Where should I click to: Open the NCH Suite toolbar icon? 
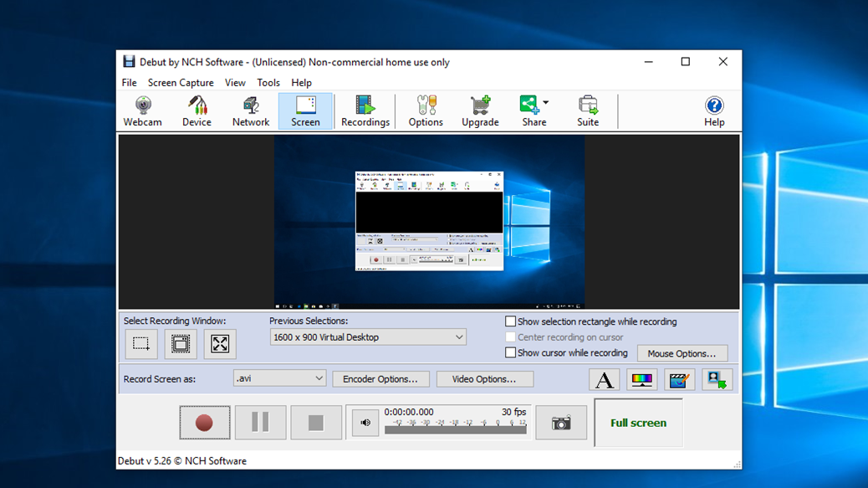pos(588,111)
